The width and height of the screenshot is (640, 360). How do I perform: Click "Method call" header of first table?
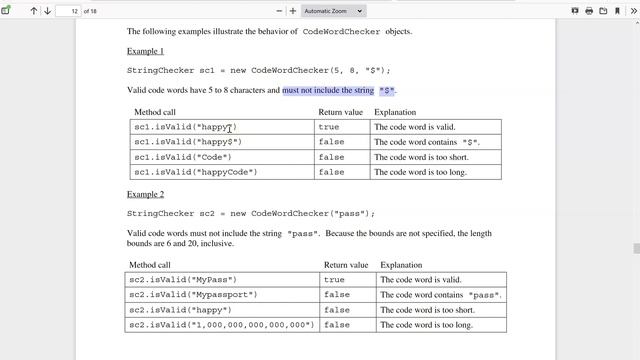point(155,112)
